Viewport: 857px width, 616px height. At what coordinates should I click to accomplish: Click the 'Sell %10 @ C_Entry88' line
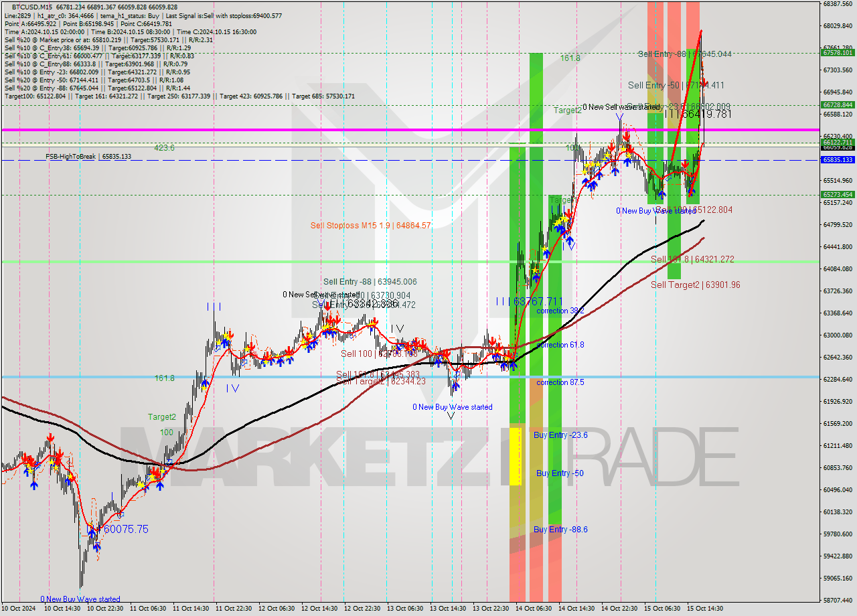tap(96, 64)
